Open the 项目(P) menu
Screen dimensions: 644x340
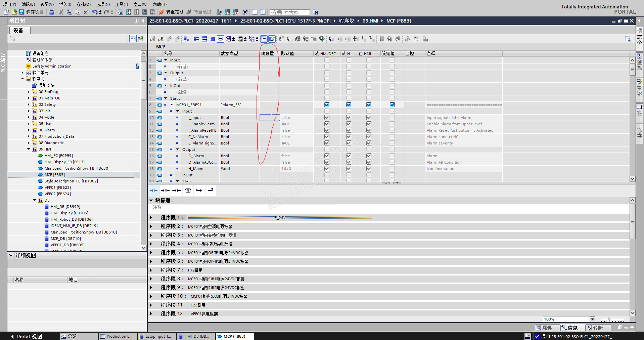pos(9,4)
